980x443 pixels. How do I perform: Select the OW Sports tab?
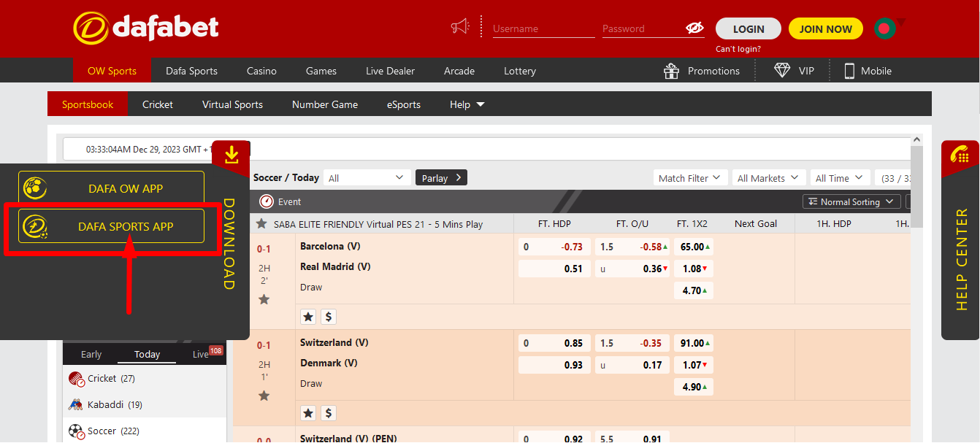pos(112,71)
